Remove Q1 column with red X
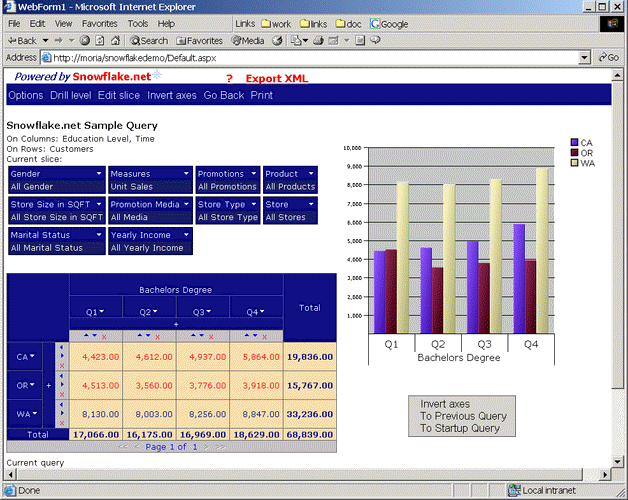Image resolution: width=628 pixels, height=500 pixels. pyautogui.click(x=104, y=337)
